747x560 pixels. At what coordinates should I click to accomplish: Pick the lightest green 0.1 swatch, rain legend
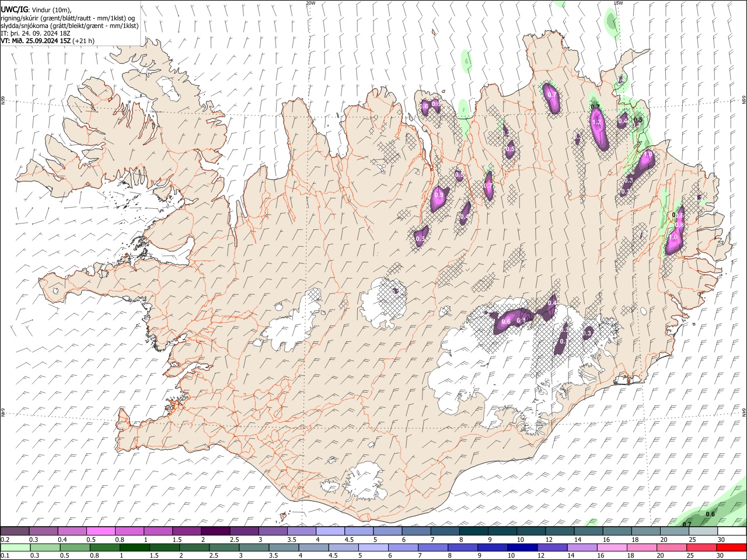coord(15,548)
